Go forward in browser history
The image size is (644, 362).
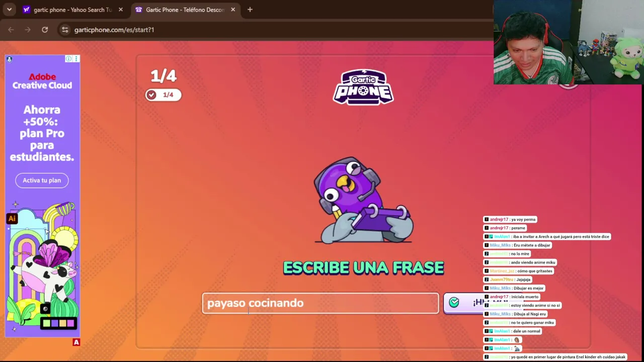28,30
